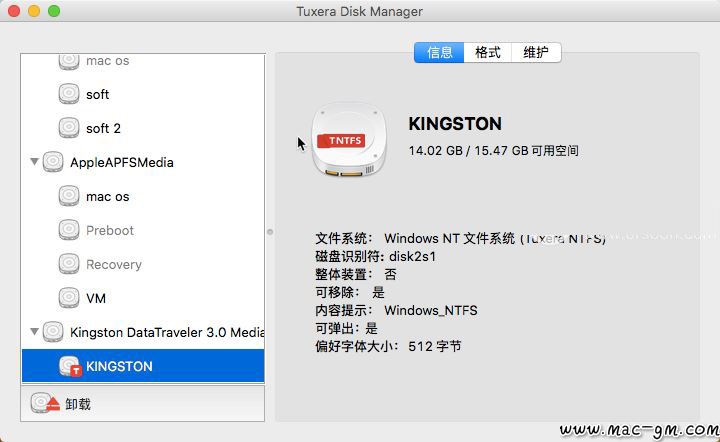The height and width of the screenshot is (442, 720).
Task: Click the disk icon next to soft
Action: click(69, 94)
